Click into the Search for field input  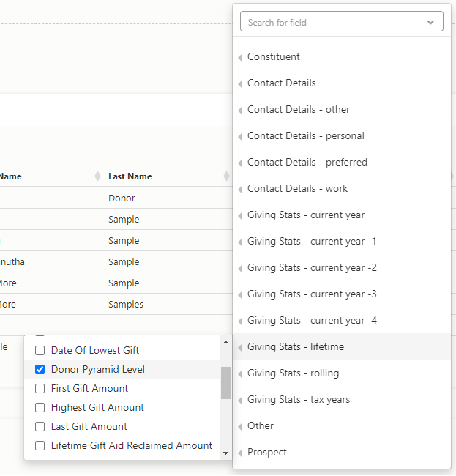[x=334, y=22]
